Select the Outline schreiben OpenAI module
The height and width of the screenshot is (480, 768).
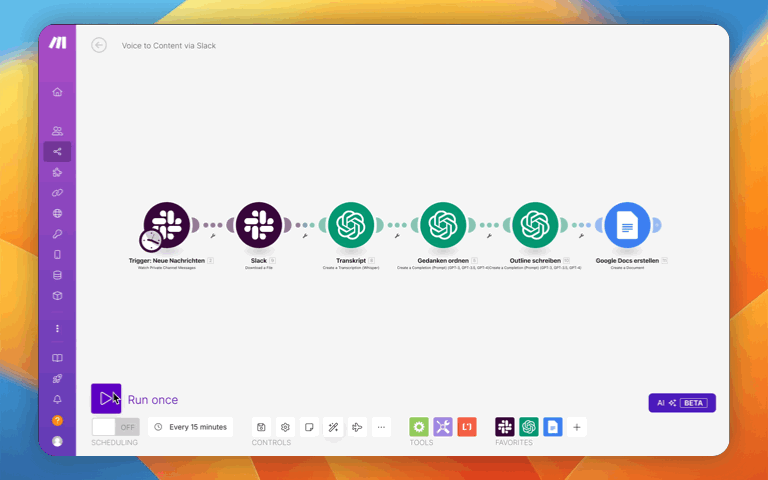535,225
